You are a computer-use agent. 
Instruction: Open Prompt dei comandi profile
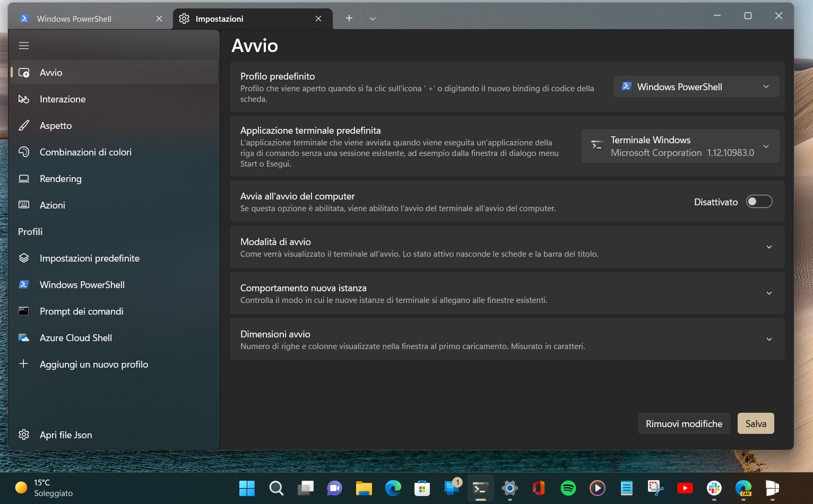tap(114, 311)
